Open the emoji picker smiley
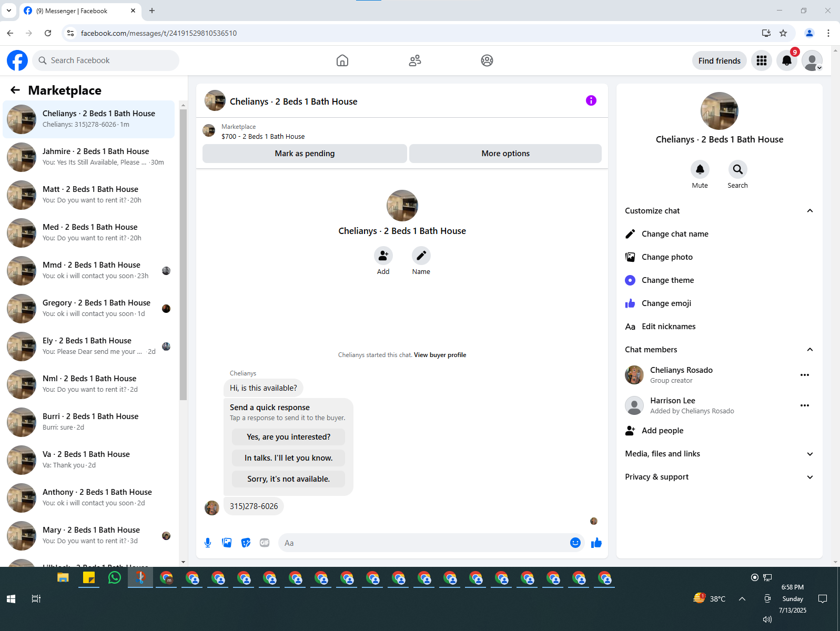This screenshot has height=631, width=840. pyautogui.click(x=575, y=543)
